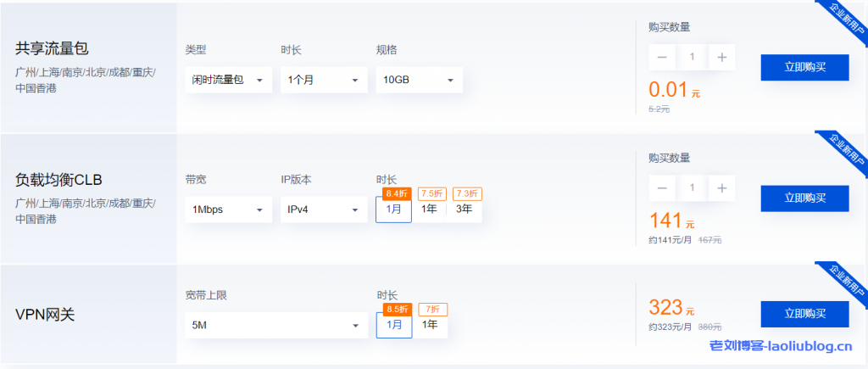
Task: Click 负载均衡CLB quantity input field
Action: point(692,187)
